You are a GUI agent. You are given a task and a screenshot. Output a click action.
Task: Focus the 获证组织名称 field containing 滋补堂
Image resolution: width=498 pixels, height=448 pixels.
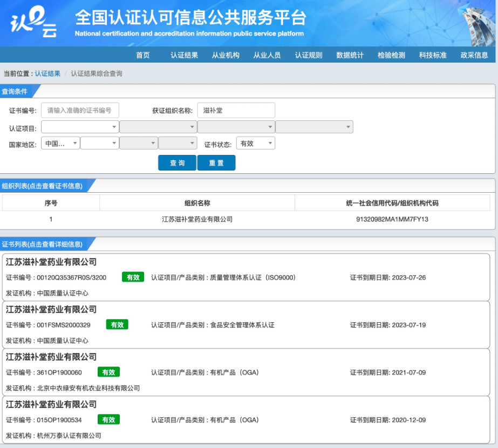(x=236, y=110)
